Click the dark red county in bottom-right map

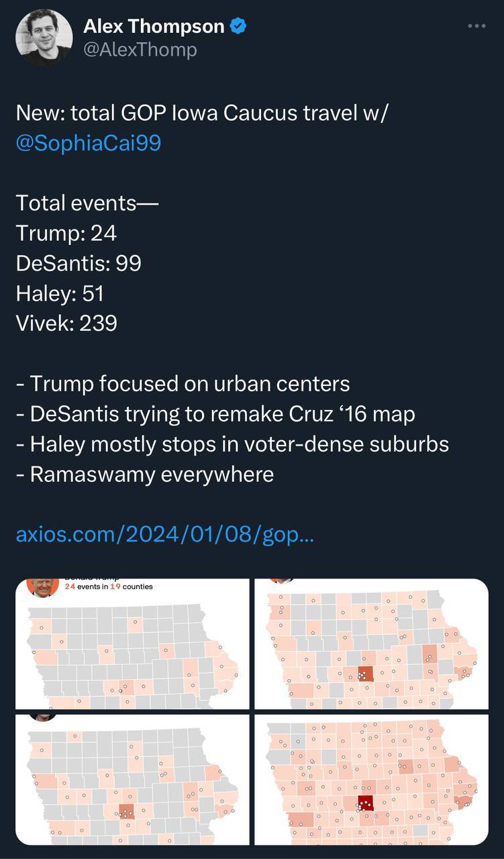click(366, 803)
